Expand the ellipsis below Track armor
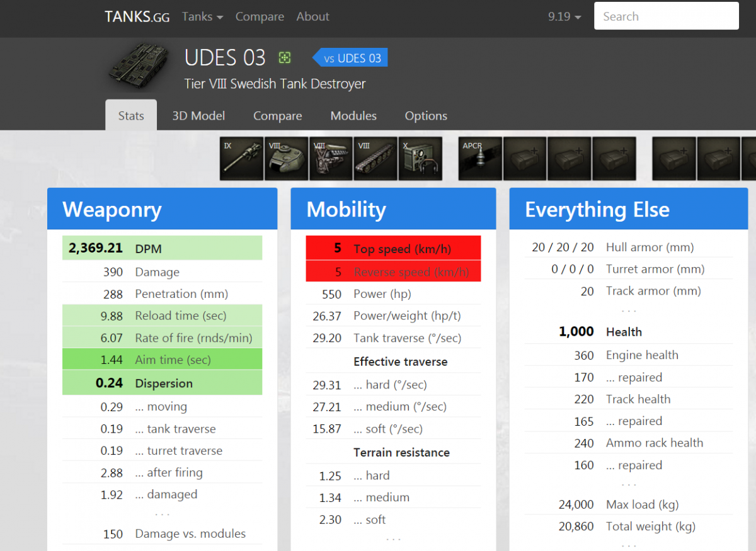Viewport: 756px width, 551px height. coord(629,310)
